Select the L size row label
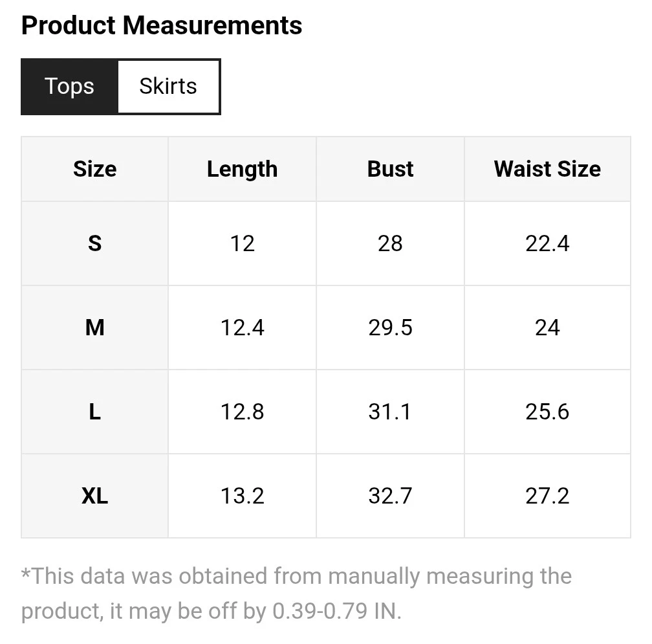This screenshot has width=652, height=644. pyautogui.click(x=95, y=412)
